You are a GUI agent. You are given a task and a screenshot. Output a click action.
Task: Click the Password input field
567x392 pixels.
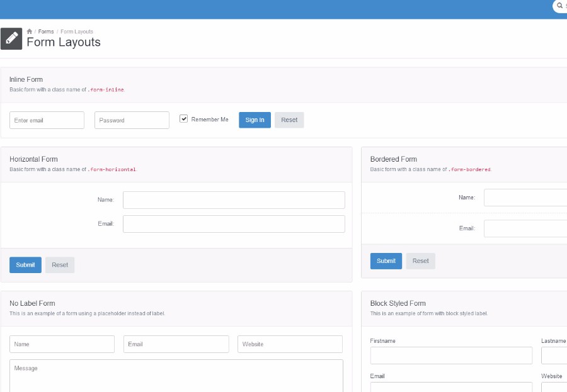(132, 120)
